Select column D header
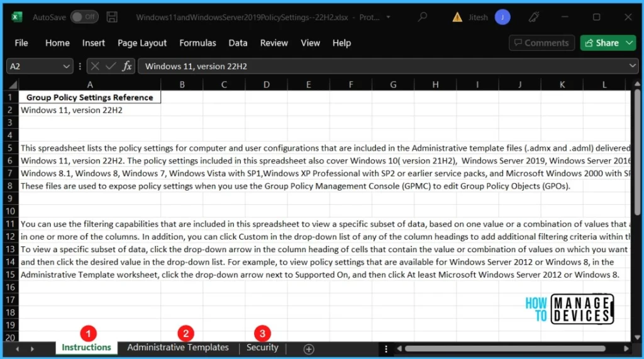 point(266,85)
